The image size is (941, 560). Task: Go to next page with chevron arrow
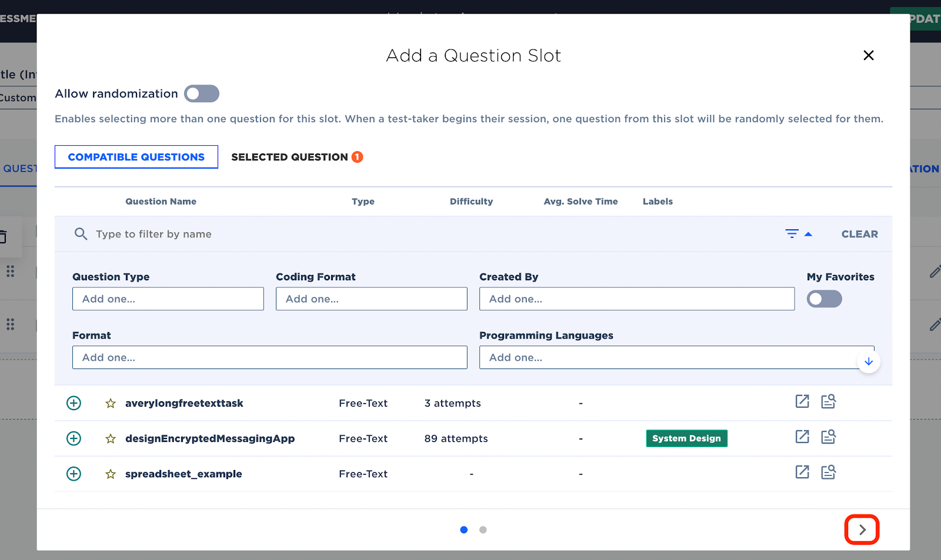862,529
